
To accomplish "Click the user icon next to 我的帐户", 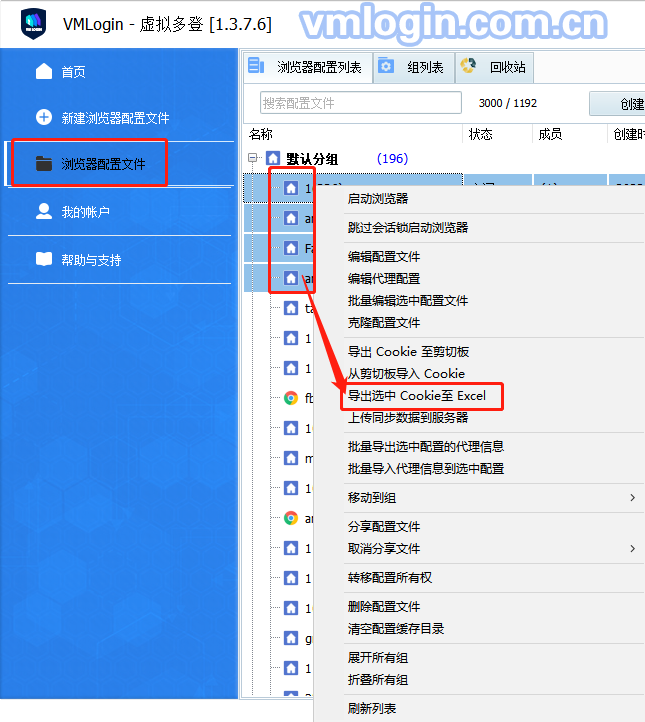I will tap(44, 211).
